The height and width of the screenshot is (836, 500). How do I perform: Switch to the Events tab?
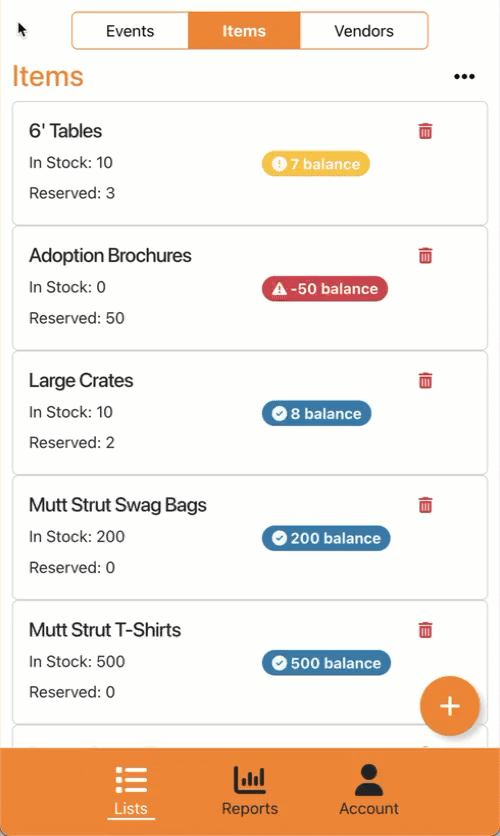click(x=130, y=31)
